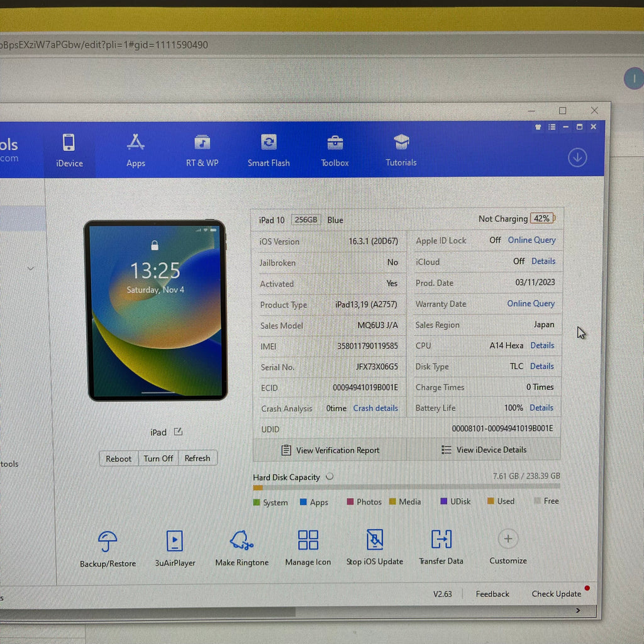Click the purple UDisk legend swatch
This screenshot has height=644, width=644.
coord(443,501)
